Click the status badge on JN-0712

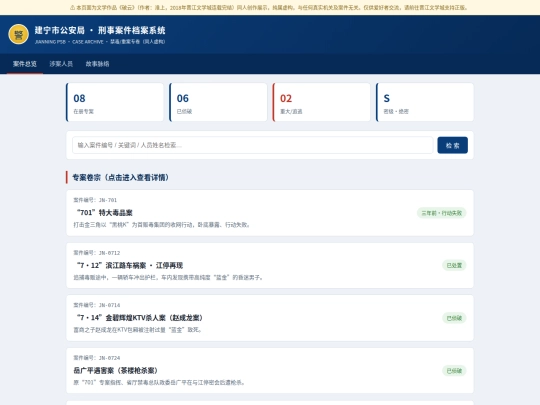click(454, 265)
